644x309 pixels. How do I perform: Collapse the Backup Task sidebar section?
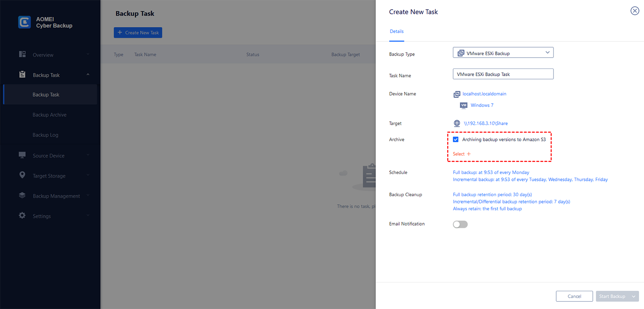88,75
